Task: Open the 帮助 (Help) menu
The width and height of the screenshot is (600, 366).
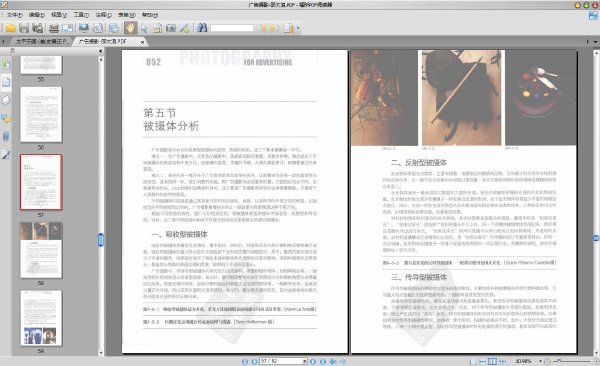Action: click(150, 15)
